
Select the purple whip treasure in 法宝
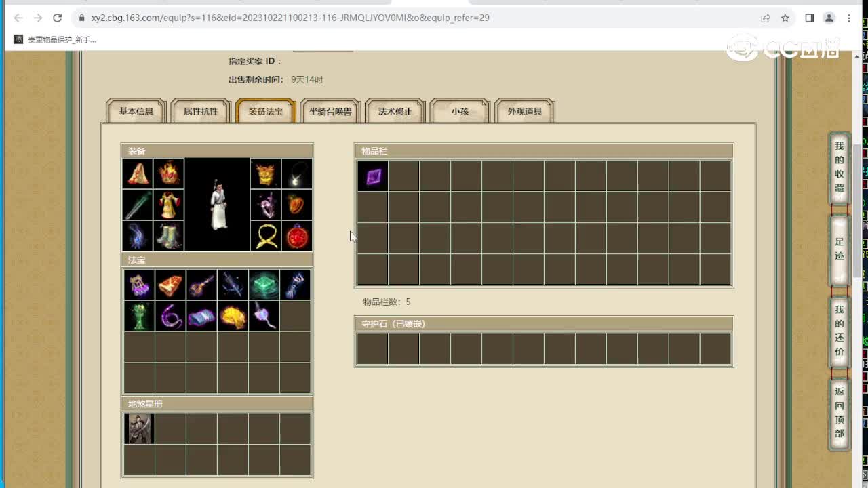click(170, 316)
